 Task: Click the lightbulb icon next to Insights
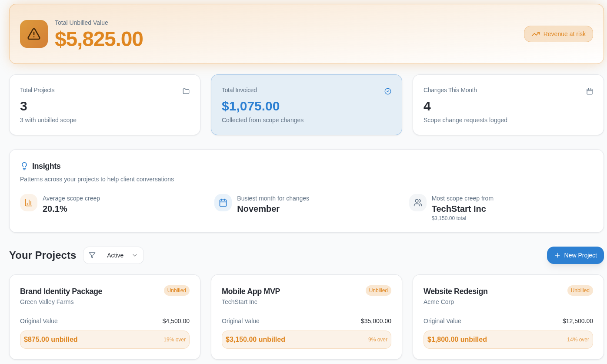tap(24, 166)
